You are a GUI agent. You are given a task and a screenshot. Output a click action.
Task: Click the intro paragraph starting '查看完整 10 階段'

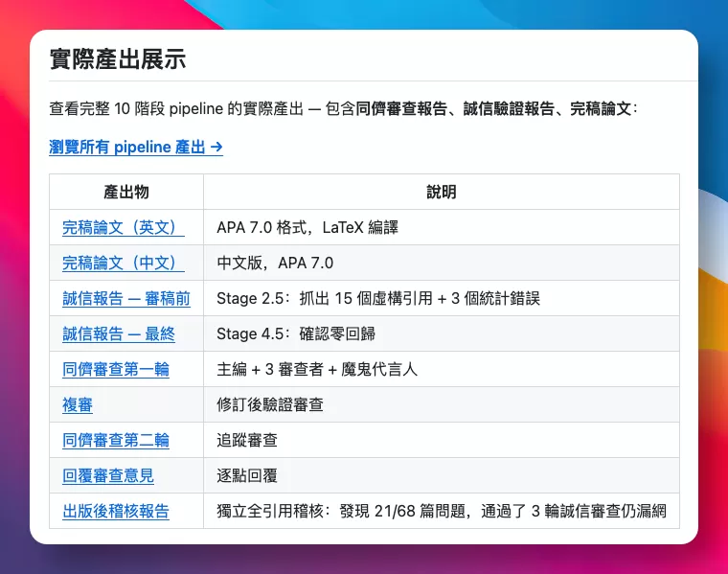tap(344, 108)
